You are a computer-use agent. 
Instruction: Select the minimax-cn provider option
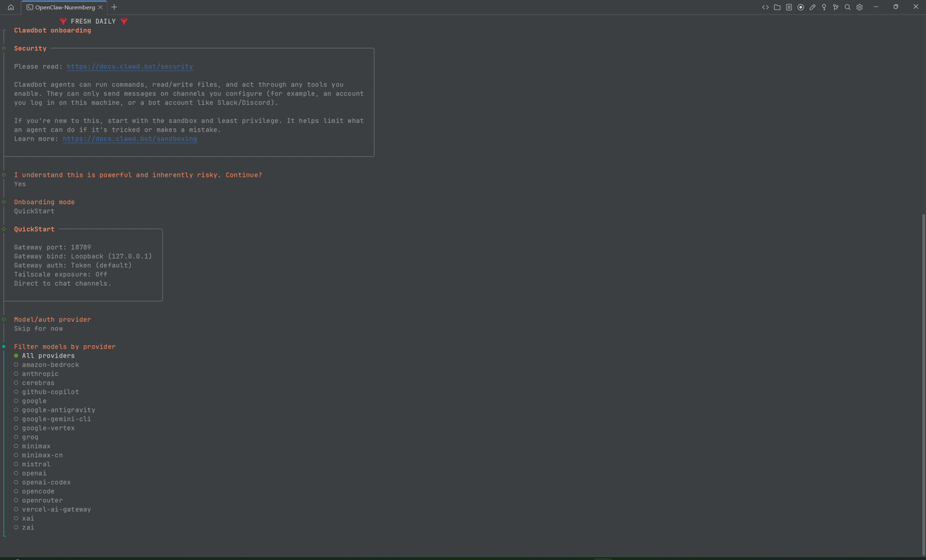coord(38,455)
